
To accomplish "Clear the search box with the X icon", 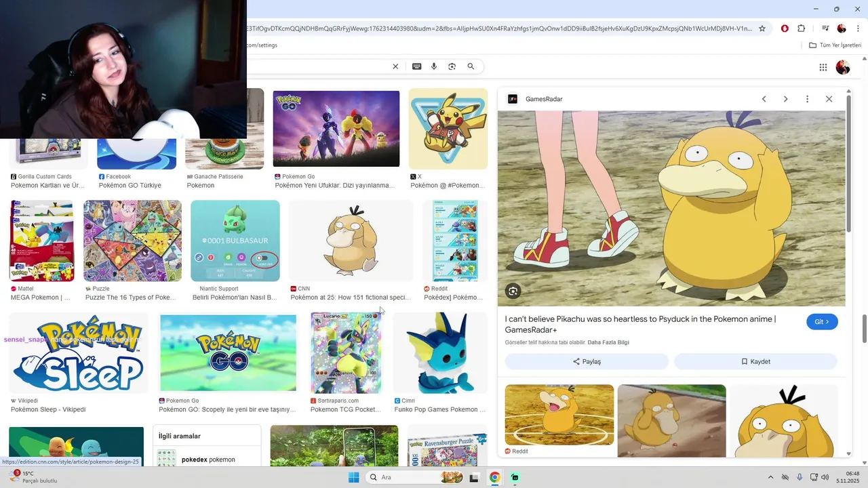I will pos(395,66).
